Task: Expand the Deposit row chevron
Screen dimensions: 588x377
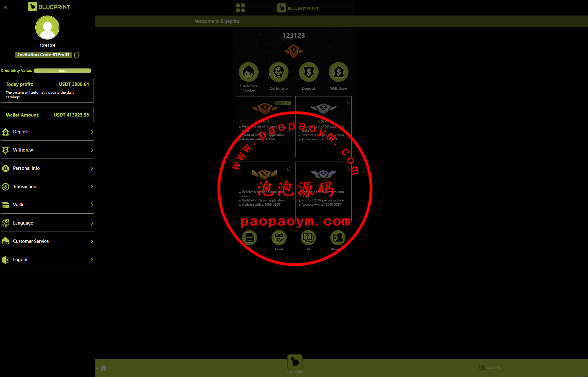Action: point(92,132)
